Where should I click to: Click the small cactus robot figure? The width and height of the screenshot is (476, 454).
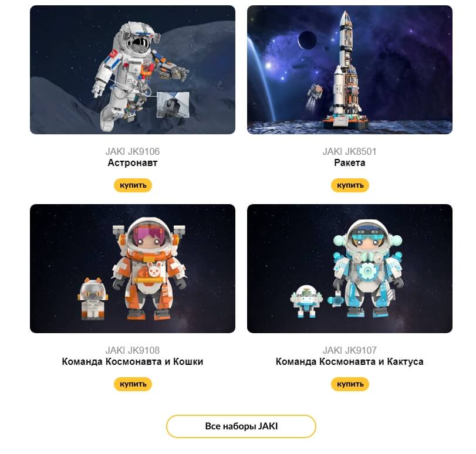[306, 301]
